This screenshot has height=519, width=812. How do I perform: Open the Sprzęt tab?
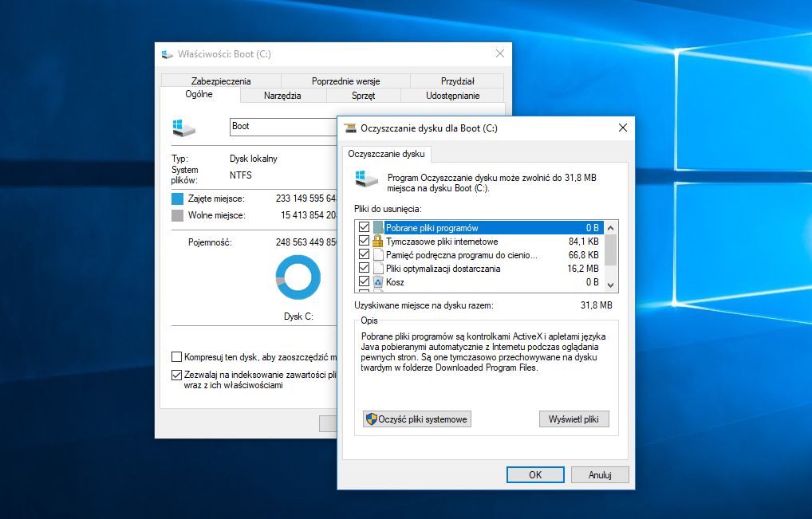pyautogui.click(x=364, y=95)
